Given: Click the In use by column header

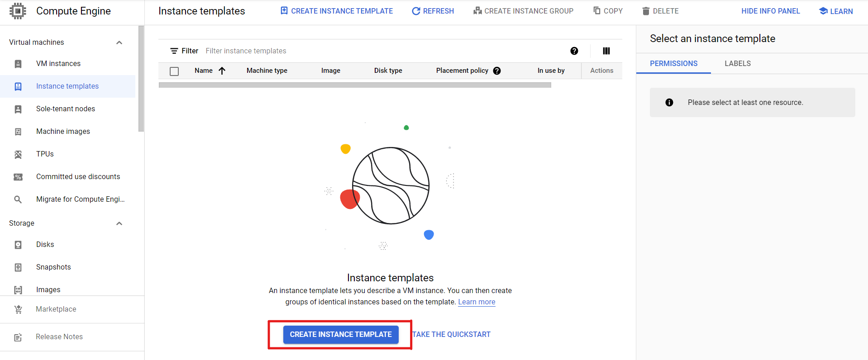Looking at the screenshot, I should coord(551,71).
